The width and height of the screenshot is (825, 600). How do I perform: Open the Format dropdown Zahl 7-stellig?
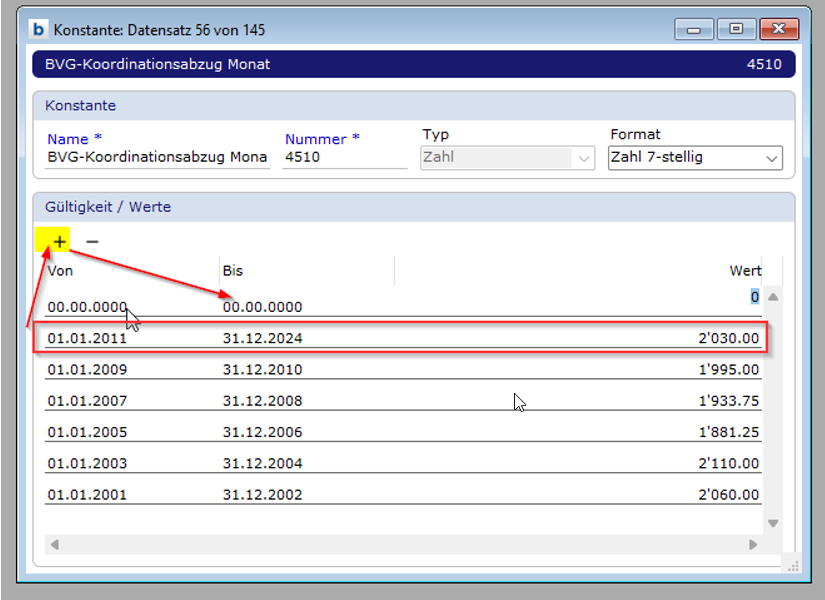tap(695, 158)
